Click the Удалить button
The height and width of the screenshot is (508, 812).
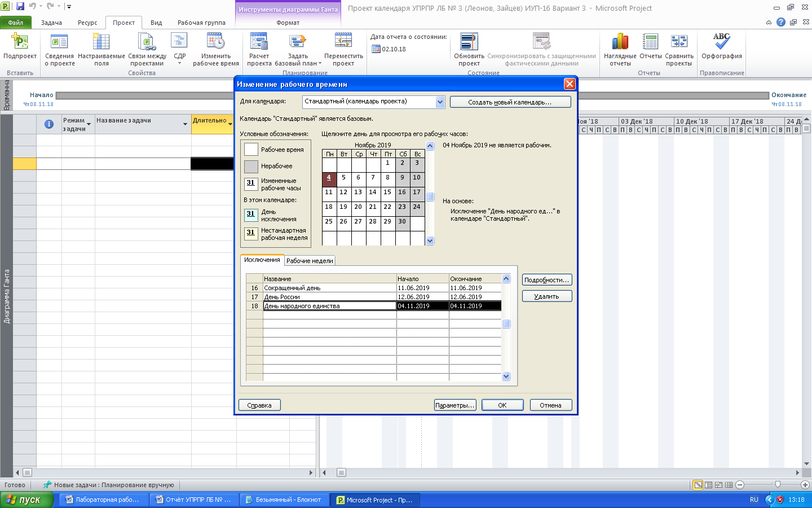pyautogui.click(x=547, y=296)
